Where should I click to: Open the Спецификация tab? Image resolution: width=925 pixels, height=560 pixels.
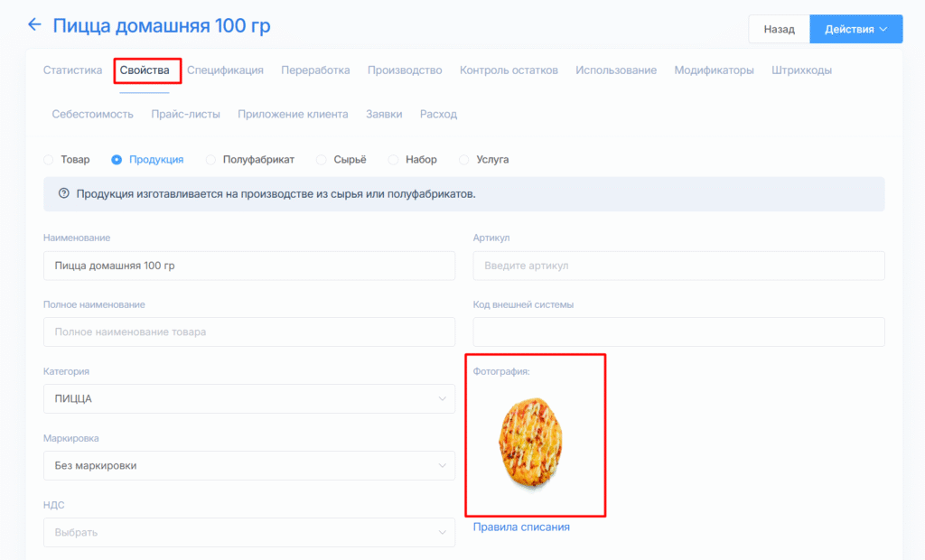[225, 70]
